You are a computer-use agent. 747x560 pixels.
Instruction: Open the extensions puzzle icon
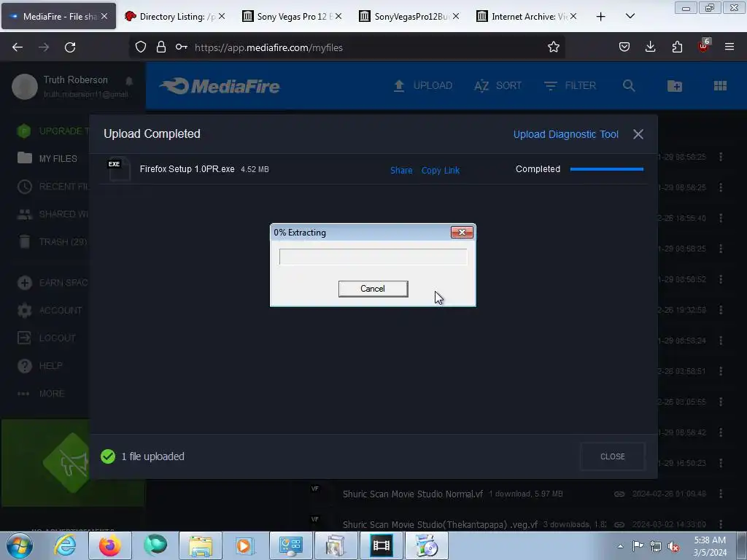[677, 47]
